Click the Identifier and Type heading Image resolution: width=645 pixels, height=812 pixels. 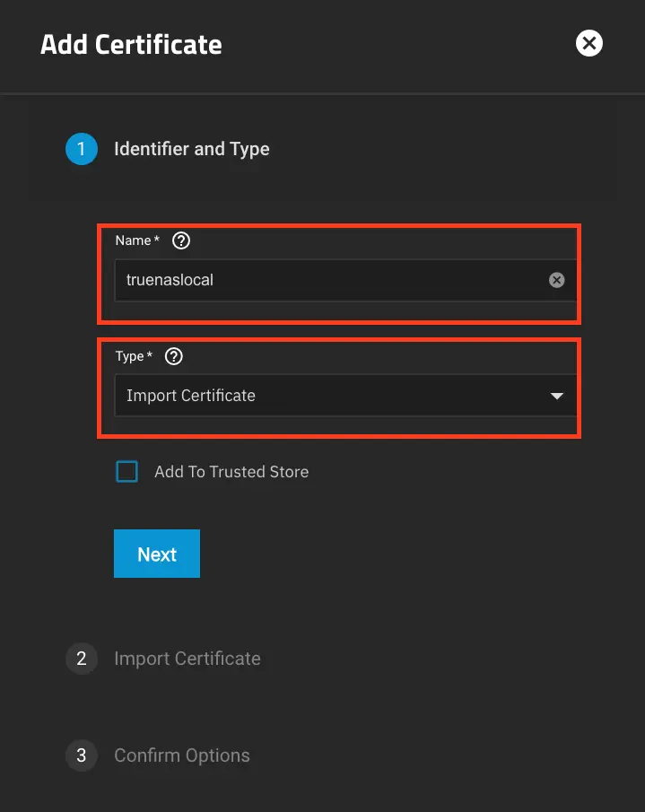pos(191,149)
